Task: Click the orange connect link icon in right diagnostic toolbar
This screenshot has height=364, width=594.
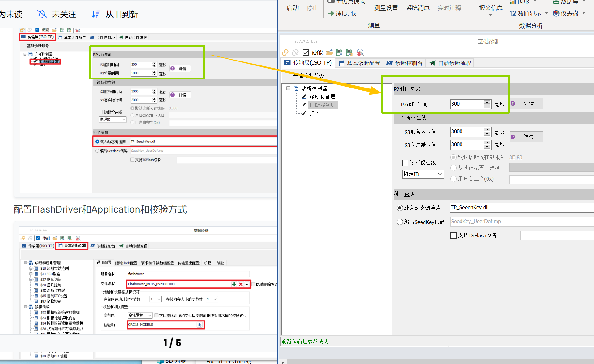Action: click(x=285, y=52)
